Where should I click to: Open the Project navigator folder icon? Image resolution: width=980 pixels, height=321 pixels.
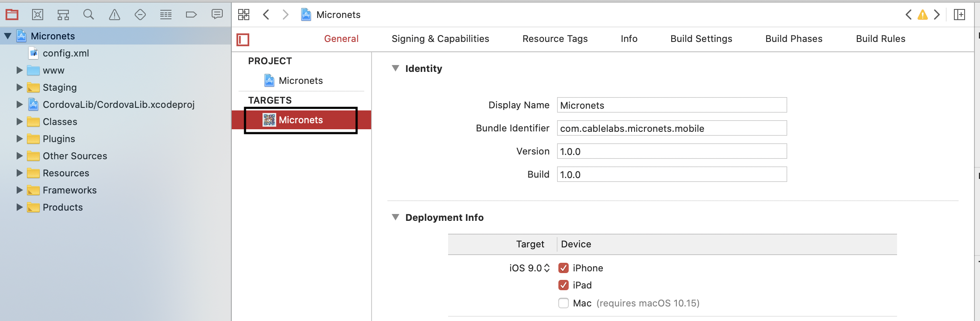point(12,15)
